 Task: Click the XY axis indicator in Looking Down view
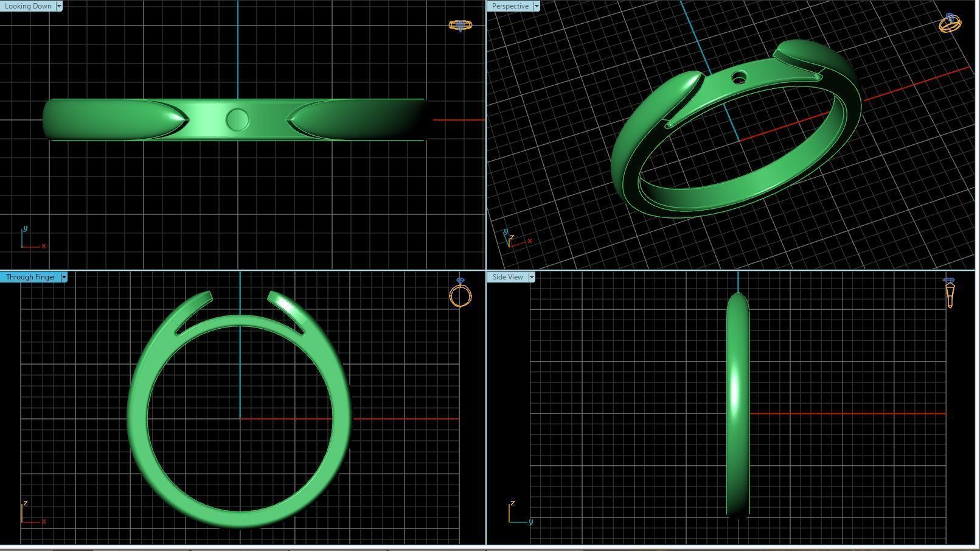33,237
